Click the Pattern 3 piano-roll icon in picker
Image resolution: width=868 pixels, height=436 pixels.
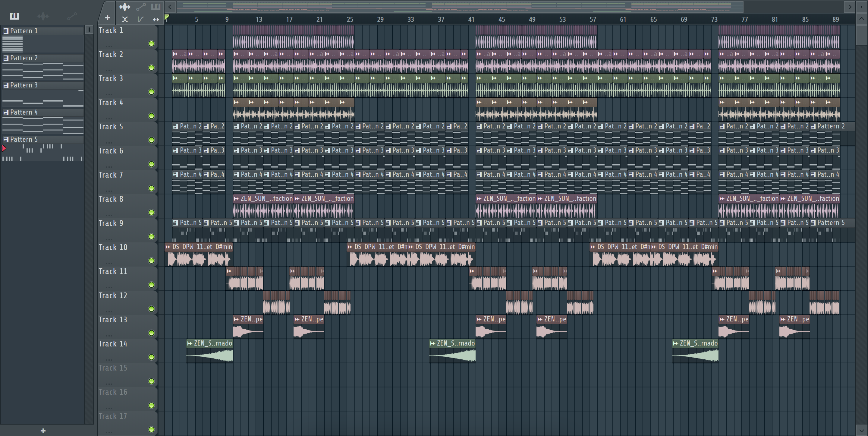pyautogui.click(x=6, y=85)
